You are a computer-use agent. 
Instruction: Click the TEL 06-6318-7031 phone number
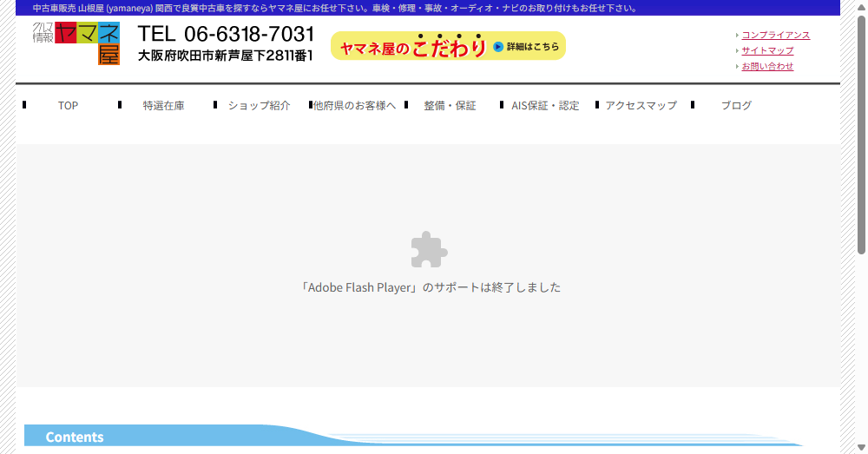coord(226,35)
